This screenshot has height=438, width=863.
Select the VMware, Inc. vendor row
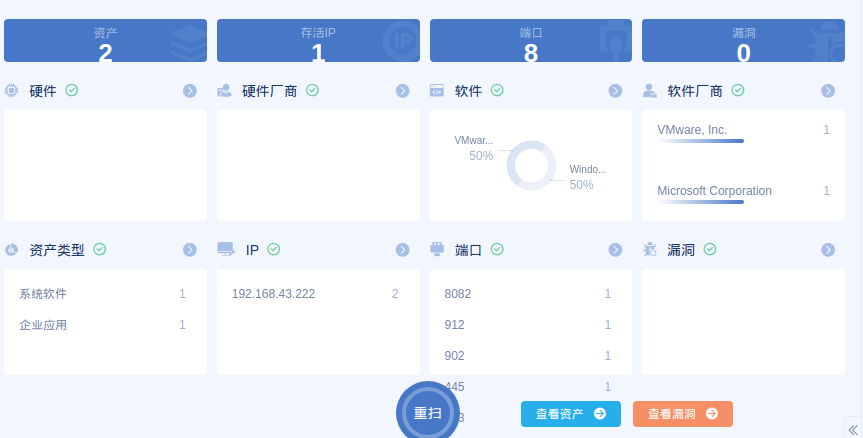[x=743, y=132]
